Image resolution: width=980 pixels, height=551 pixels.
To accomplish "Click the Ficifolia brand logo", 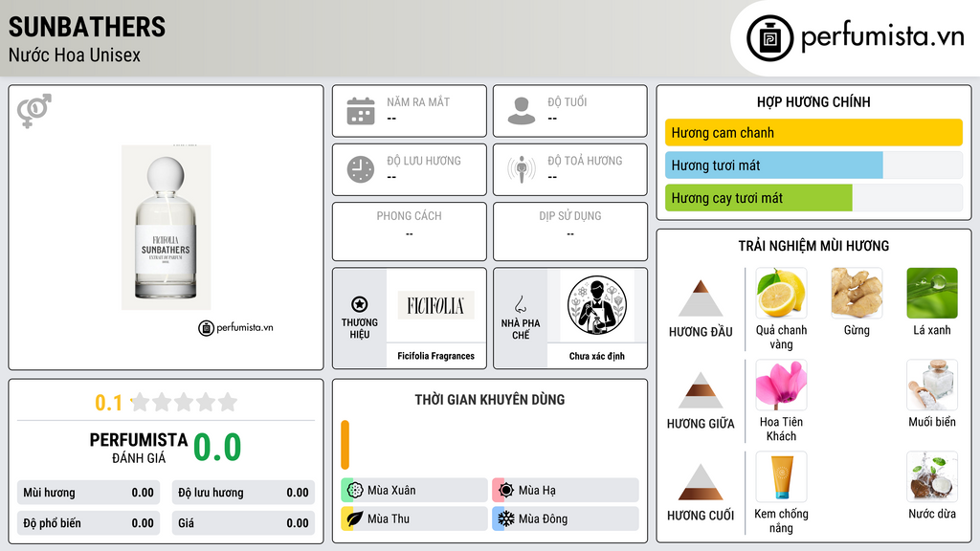I will 435,305.
